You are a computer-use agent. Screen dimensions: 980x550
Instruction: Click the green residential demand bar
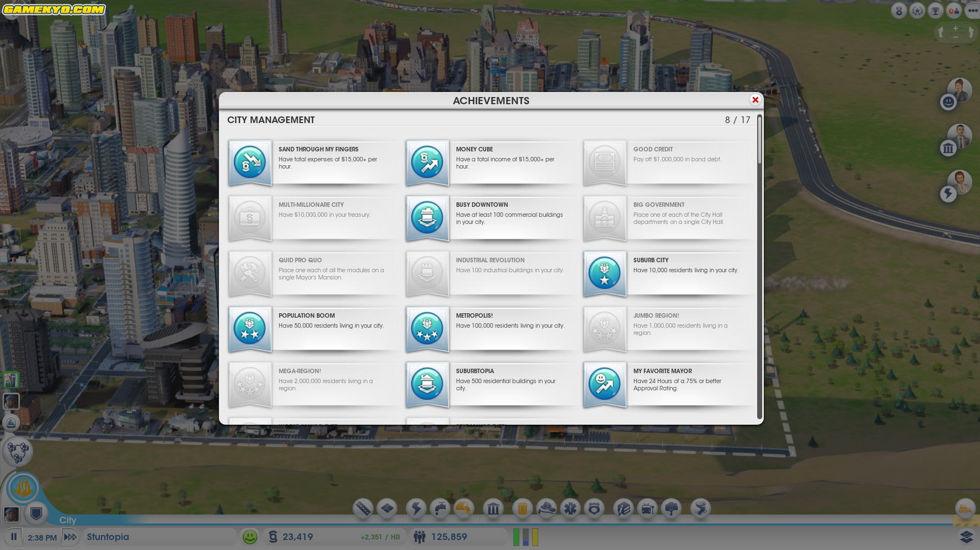click(x=516, y=537)
